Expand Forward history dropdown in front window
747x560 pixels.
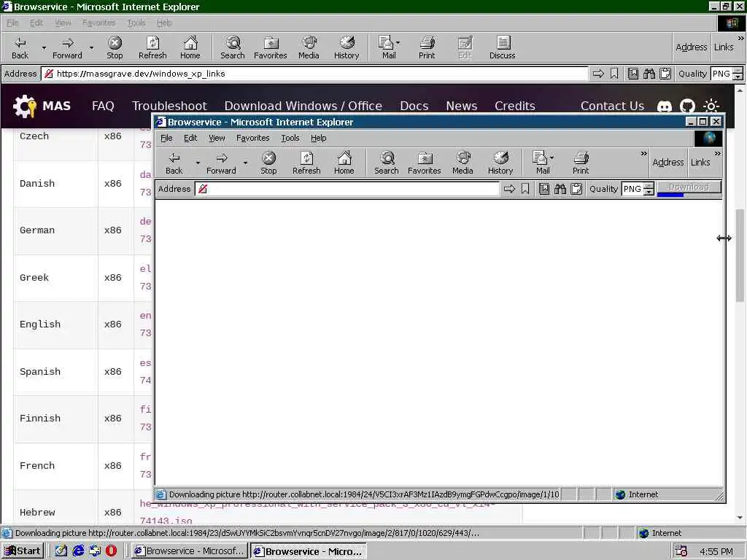[245, 163]
